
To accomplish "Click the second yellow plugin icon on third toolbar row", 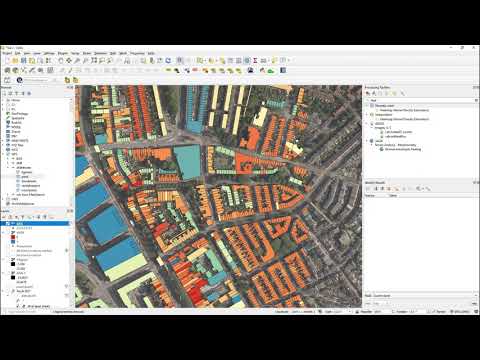I will tap(76, 80).
